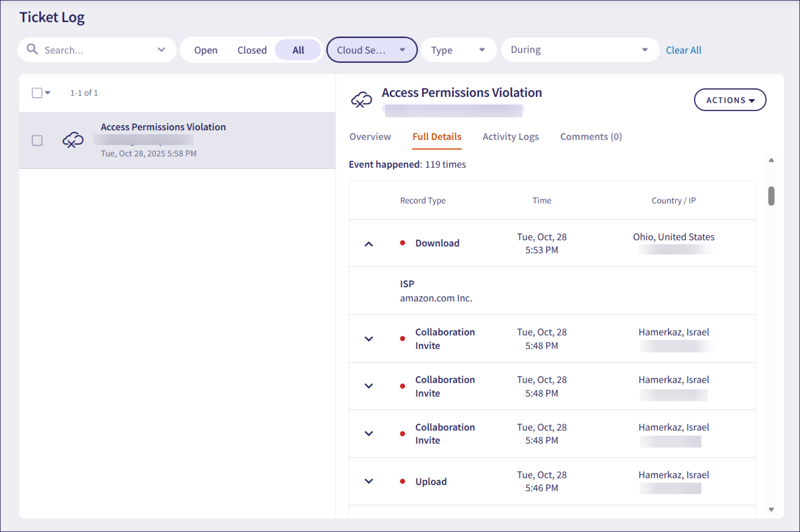Click the Download record type text

[437, 243]
